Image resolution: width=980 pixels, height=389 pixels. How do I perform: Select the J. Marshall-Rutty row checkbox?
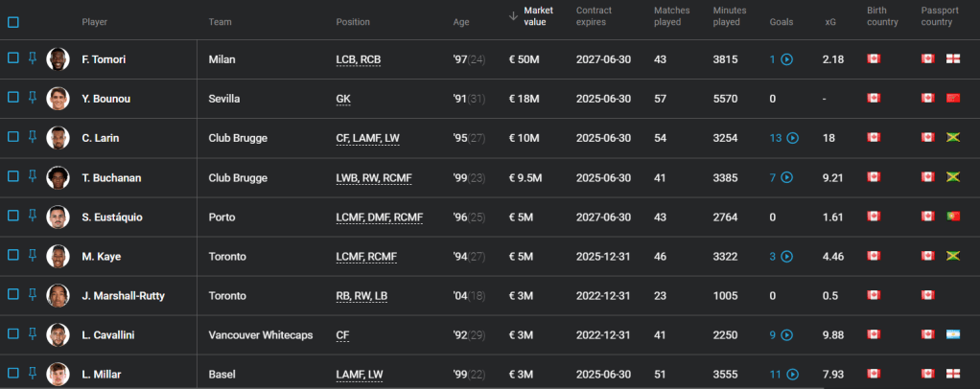click(x=13, y=295)
